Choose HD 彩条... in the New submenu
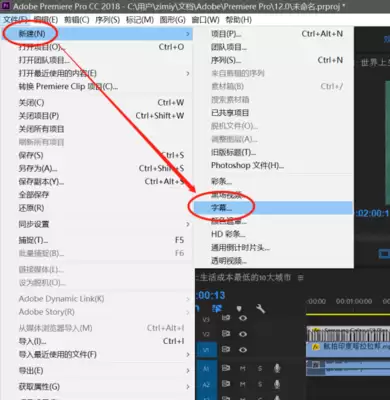The image size is (390, 400). point(273,234)
